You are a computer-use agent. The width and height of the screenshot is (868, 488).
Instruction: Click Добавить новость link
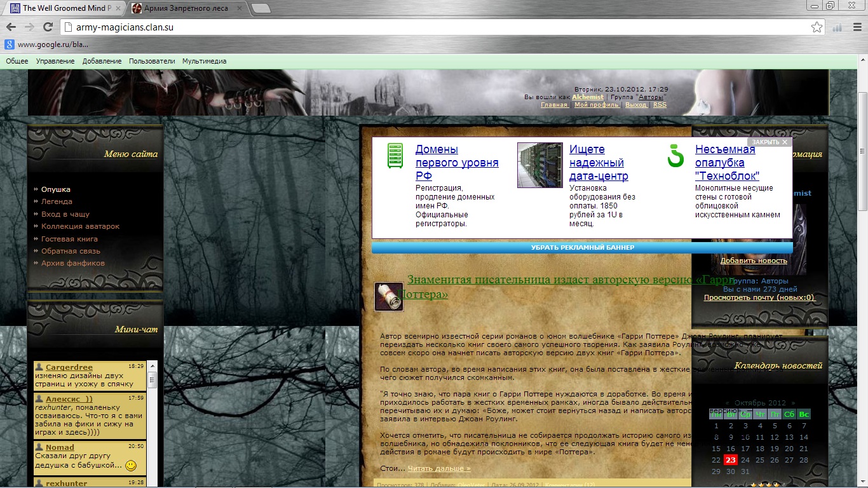pyautogui.click(x=754, y=261)
